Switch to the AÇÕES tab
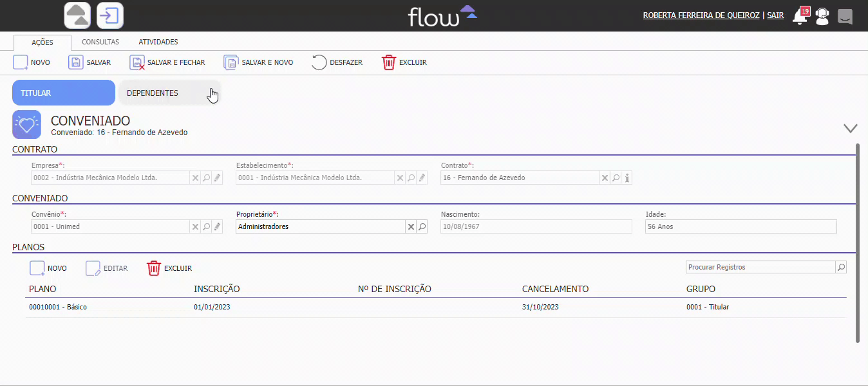868x386 pixels. click(42, 42)
